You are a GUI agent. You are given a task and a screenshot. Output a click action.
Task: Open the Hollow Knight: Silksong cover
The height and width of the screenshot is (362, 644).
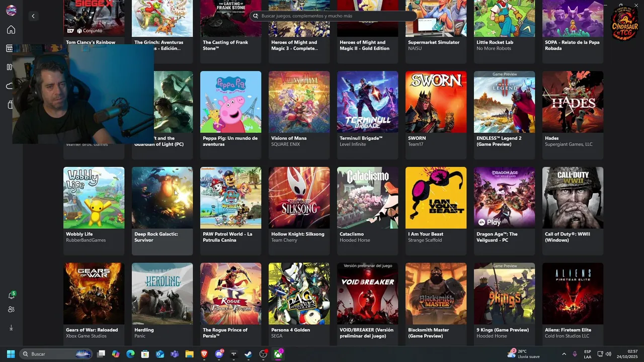point(299,198)
